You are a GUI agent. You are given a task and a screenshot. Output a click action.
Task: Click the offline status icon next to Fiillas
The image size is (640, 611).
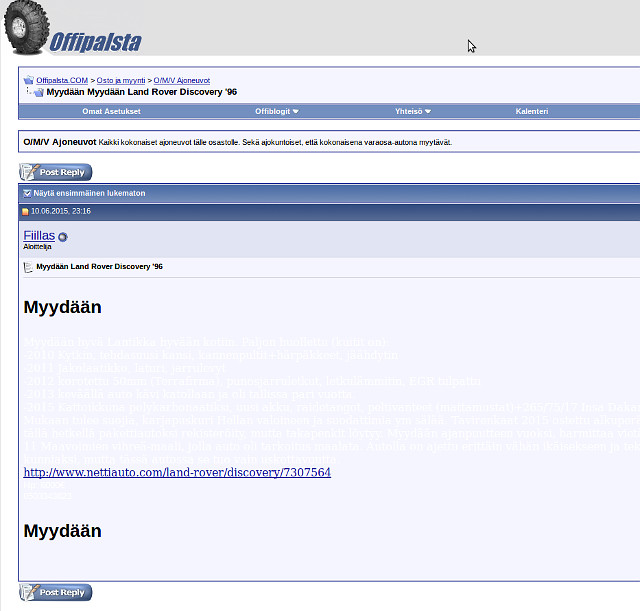[63, 237]
